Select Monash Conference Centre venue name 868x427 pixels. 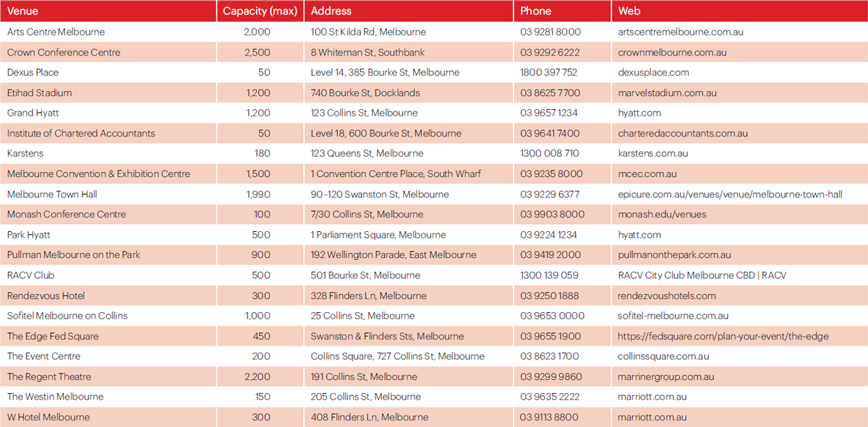click(67, 215)
